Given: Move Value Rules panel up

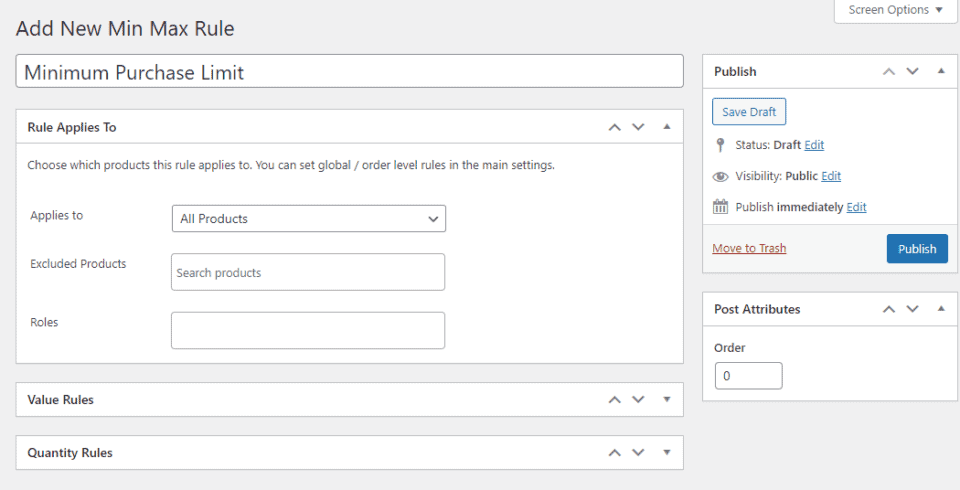Looking at the screenshot, I should pyautogui.click(x=615, y=399).
